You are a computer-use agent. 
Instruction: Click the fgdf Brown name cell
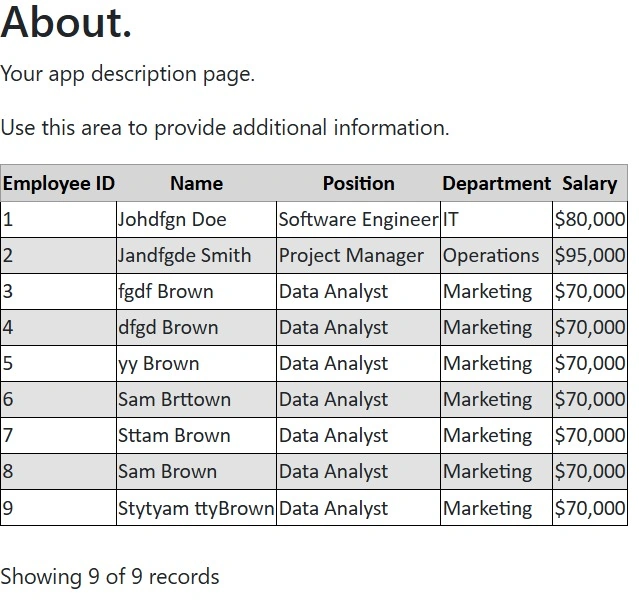(x=196, y=291)
